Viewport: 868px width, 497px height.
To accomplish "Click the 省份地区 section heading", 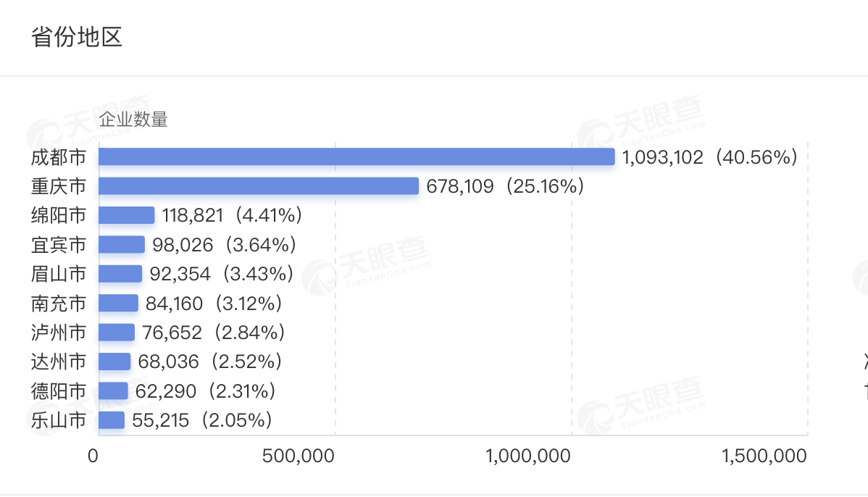I will tap(76, 37).
